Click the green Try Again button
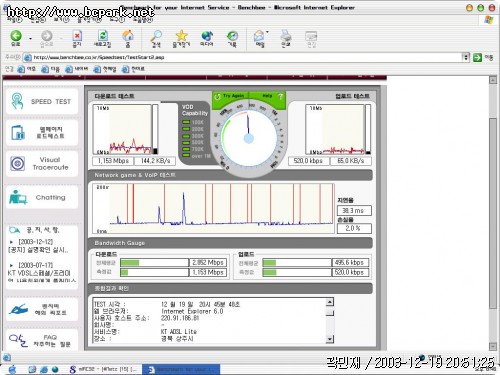This screenshot has width=500, height=375. tap(230, 96)
